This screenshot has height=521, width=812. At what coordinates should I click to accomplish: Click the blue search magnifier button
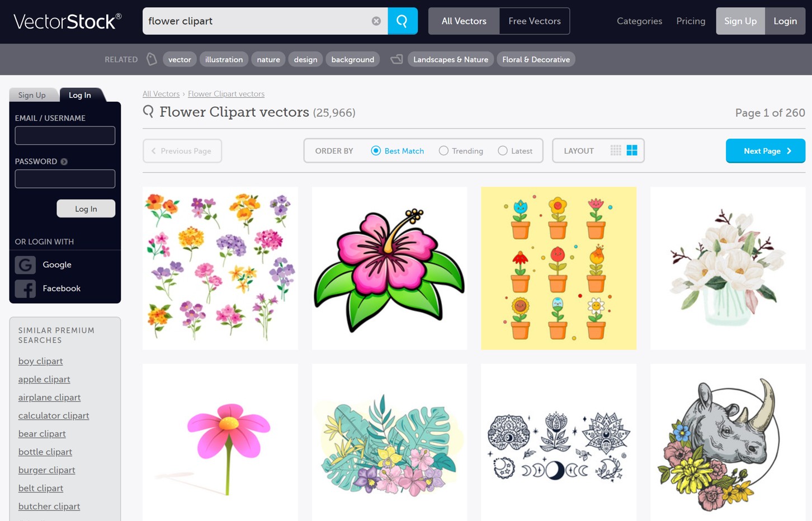pyautogui.click(x=403, y=21)
